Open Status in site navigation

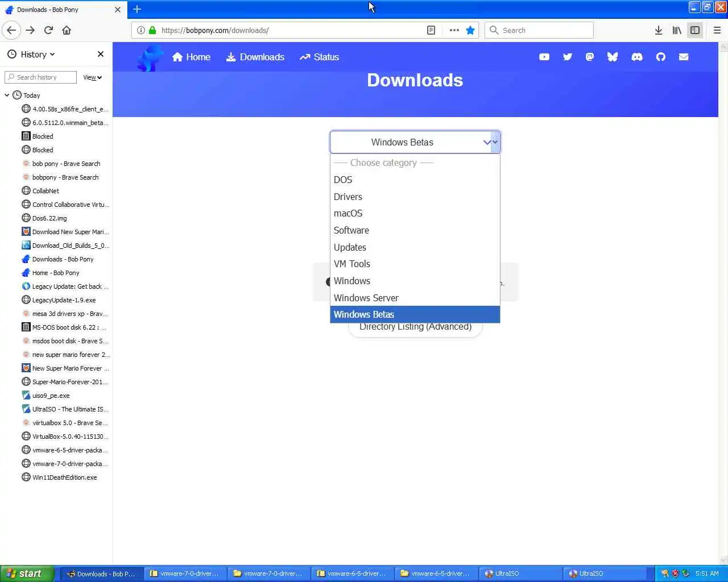(320, 57)
